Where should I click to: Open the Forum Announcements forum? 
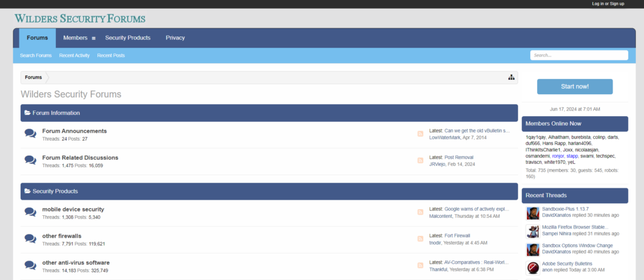(74, 131)
